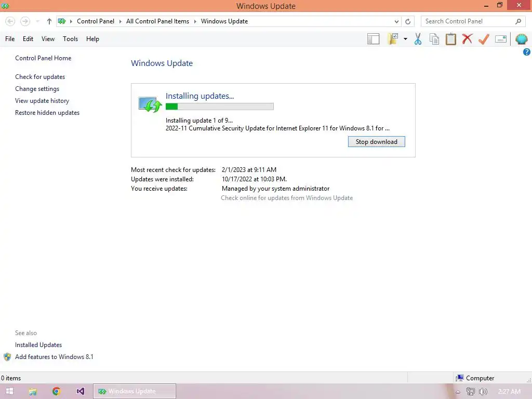Click the Copy toolbar icon
This screenshot has width=532, height=399.
[x=434, y=39]
